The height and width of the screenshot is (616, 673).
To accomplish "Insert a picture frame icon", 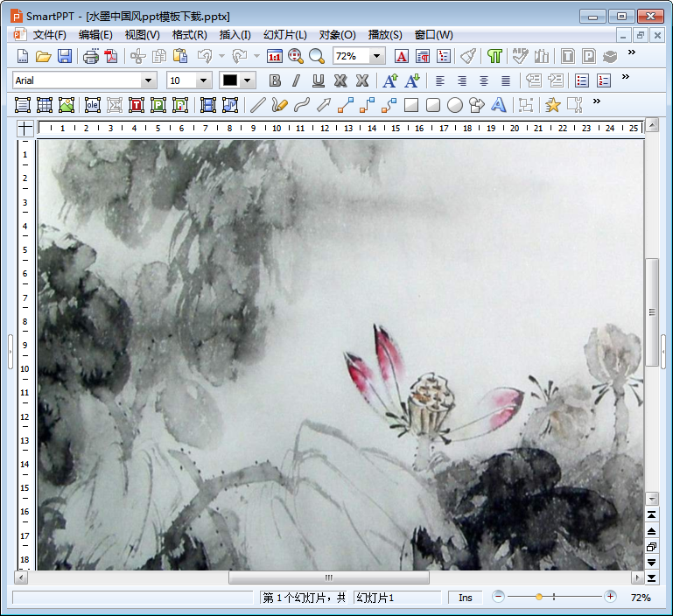I will 67,105.
